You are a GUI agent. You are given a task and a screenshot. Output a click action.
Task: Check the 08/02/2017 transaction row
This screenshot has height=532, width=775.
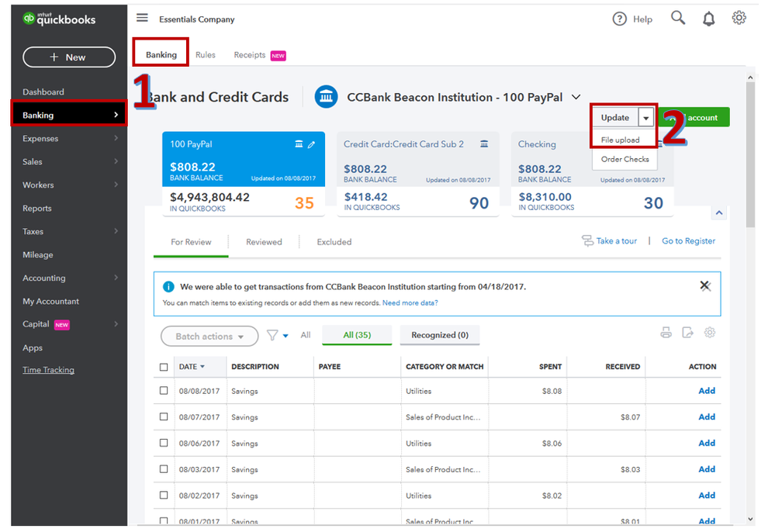coord(164,495)
